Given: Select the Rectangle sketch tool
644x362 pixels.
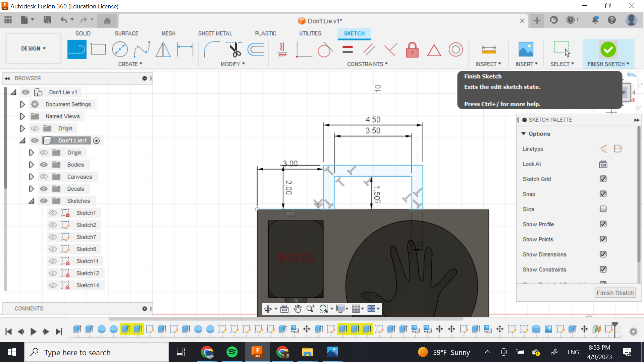Looking at the screenshot, I should [x=98, y=50].
